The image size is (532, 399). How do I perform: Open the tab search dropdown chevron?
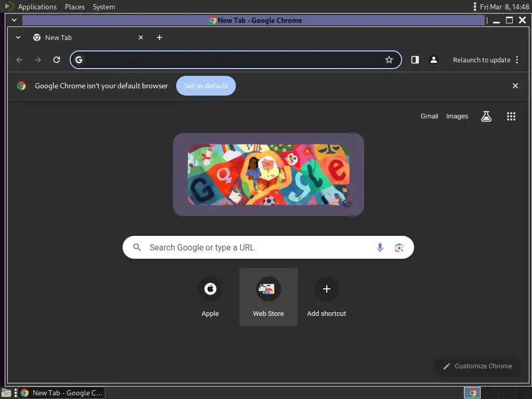point(18,37)
